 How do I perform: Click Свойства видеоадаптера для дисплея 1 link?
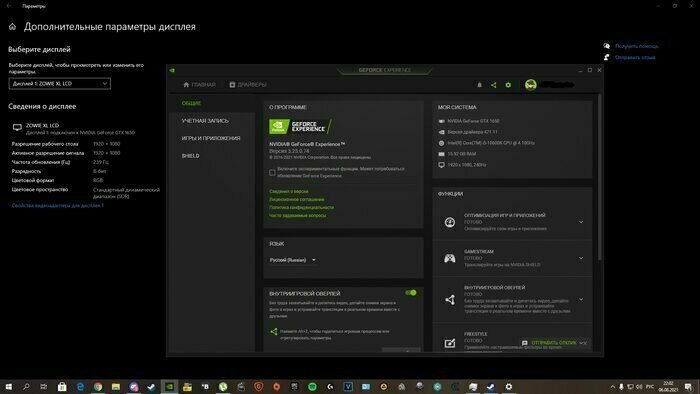pyautogui.click(x=58, y=206)
